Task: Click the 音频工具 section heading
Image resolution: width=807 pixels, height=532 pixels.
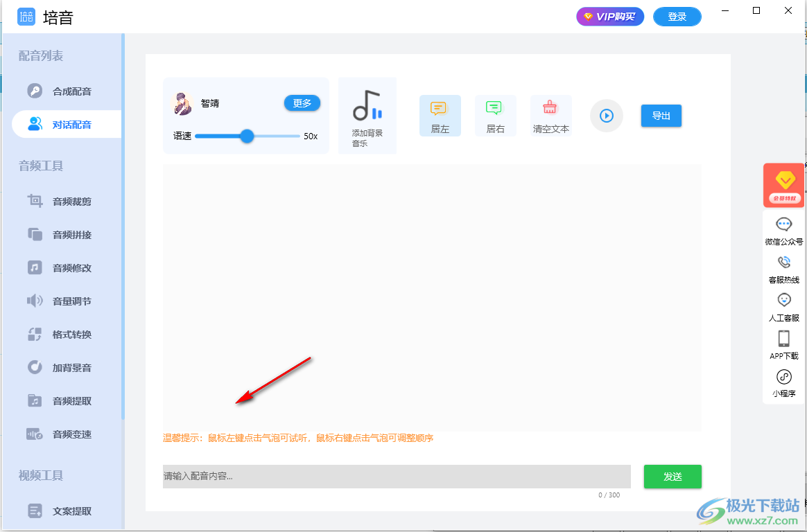Action: [41, 166]
